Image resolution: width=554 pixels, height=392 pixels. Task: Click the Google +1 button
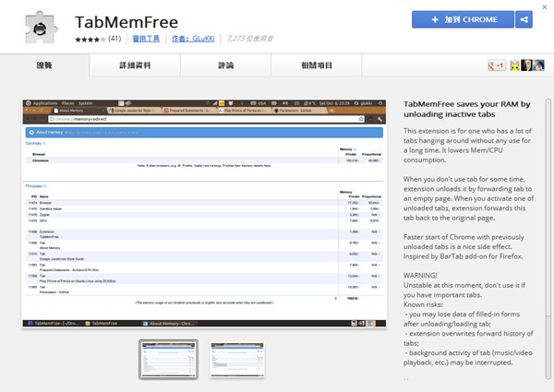pyautogui.click(x=497, y=65)
